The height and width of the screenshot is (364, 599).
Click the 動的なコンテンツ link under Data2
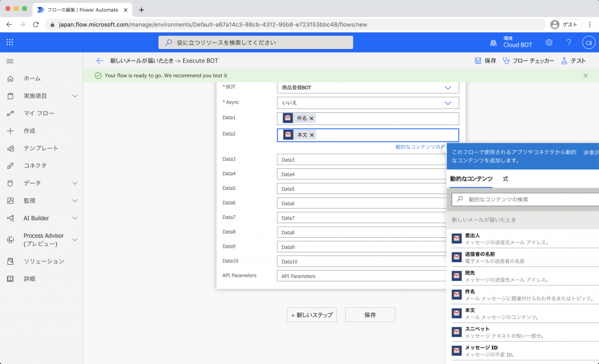tap(420, 147)
